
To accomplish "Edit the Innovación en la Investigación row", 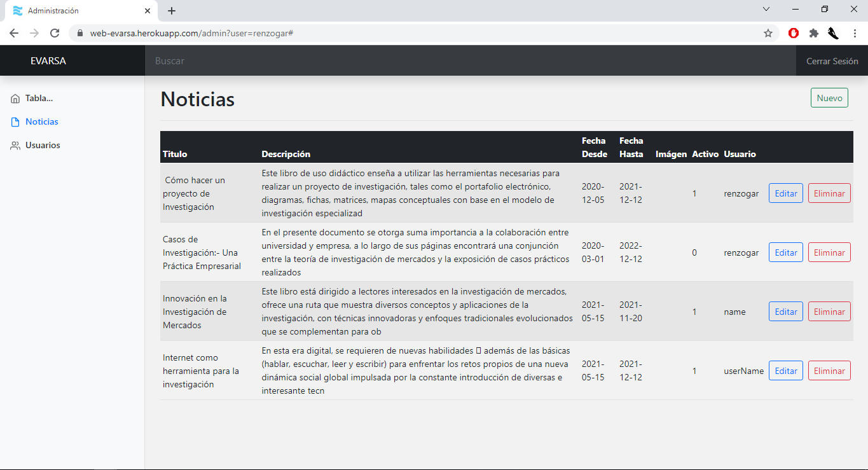I will point(786,312).
